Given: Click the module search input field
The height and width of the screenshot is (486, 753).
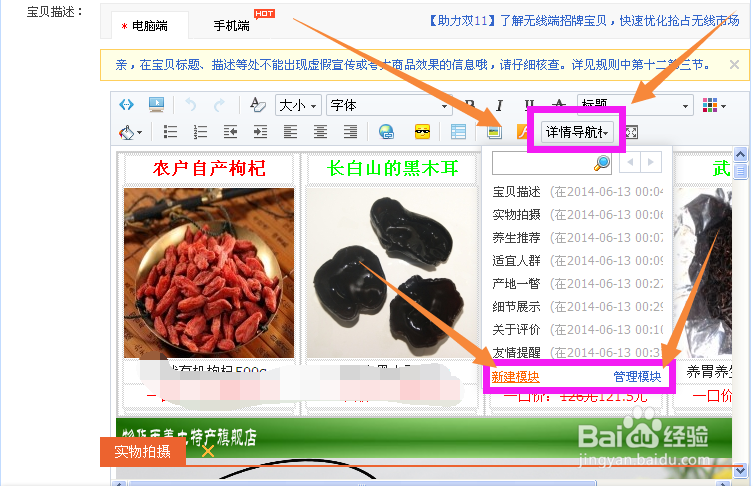Looking at the screenshot, I should point(542,163).
